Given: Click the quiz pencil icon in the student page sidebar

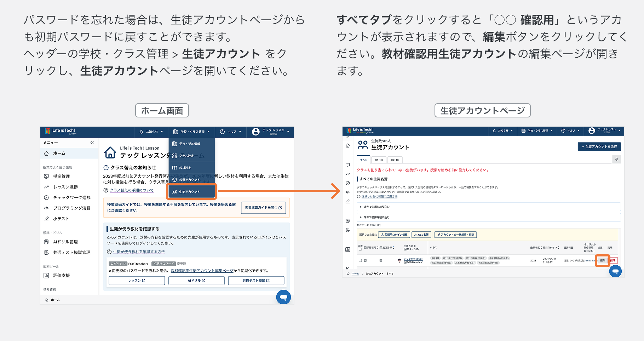Looking at the screenshot, I should [347, 201].
